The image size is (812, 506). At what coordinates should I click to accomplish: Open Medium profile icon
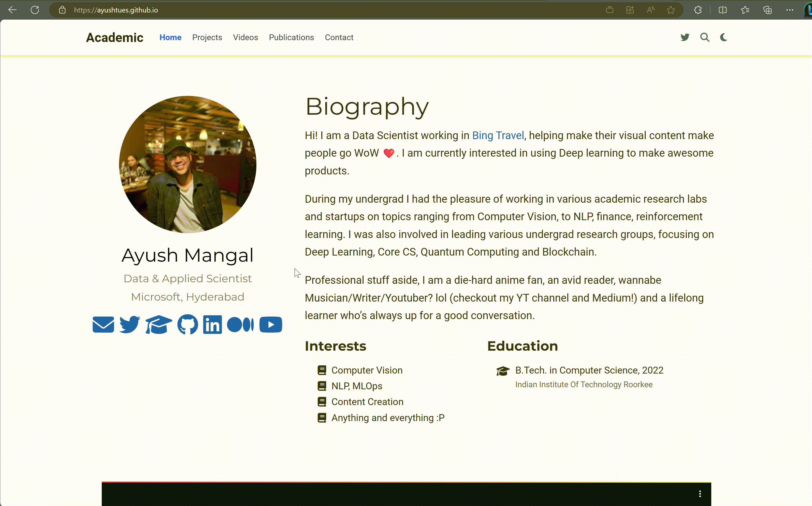240,325
